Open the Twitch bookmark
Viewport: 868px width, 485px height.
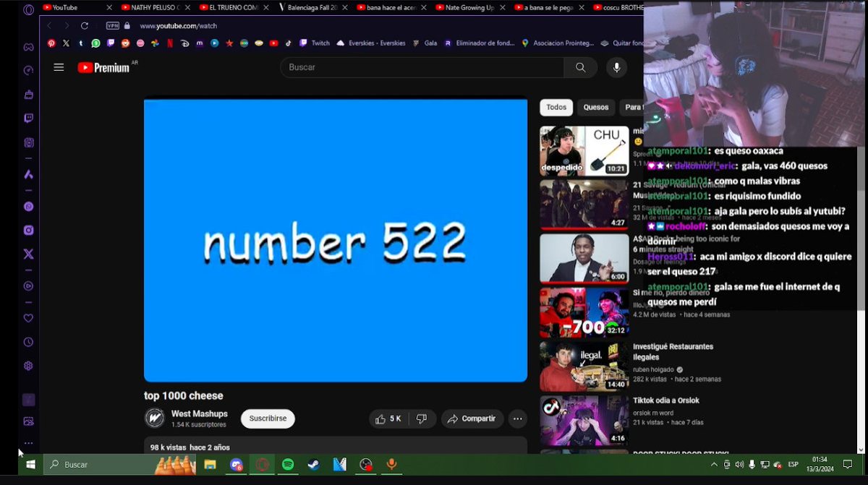[x=315, y=43]
